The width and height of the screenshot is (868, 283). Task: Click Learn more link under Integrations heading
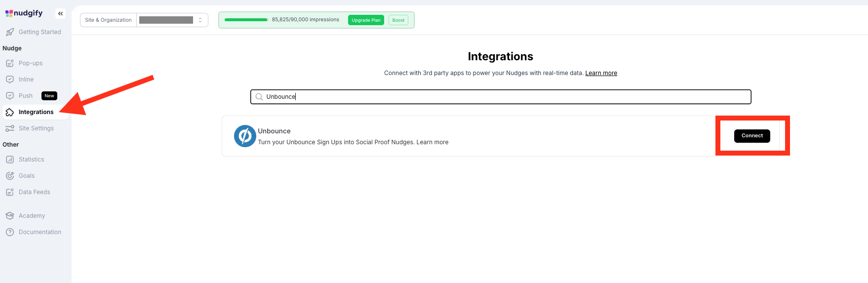click(x=601, y=73)
